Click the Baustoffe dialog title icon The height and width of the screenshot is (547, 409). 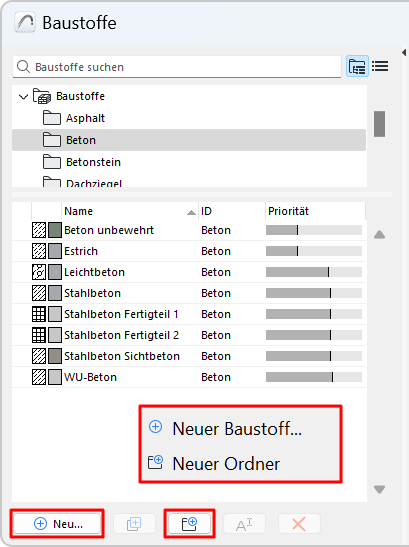click(x=25, y=22)
